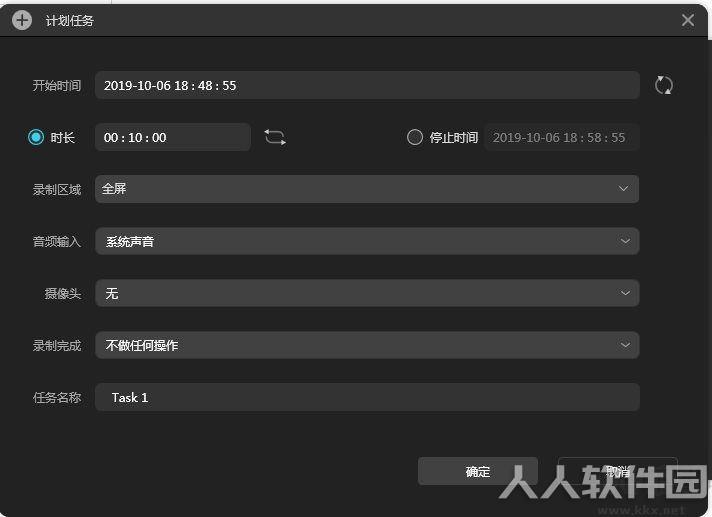
Task: Click the 计划任务 title text
Action: click(69, 20)
